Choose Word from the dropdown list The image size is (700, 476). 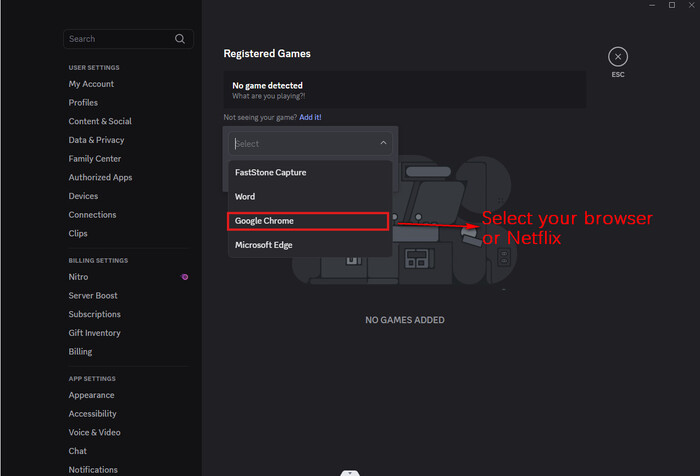pyautogui.click(x=310, y=196)
